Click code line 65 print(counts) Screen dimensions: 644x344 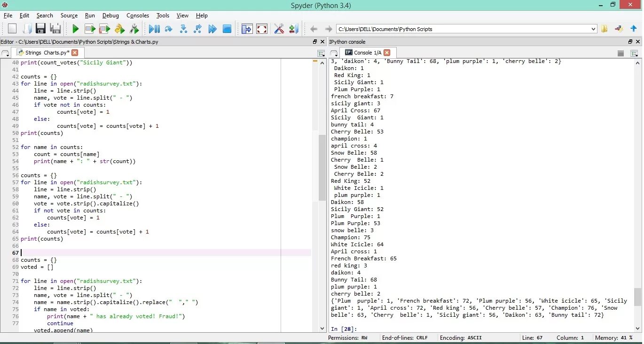42,239
